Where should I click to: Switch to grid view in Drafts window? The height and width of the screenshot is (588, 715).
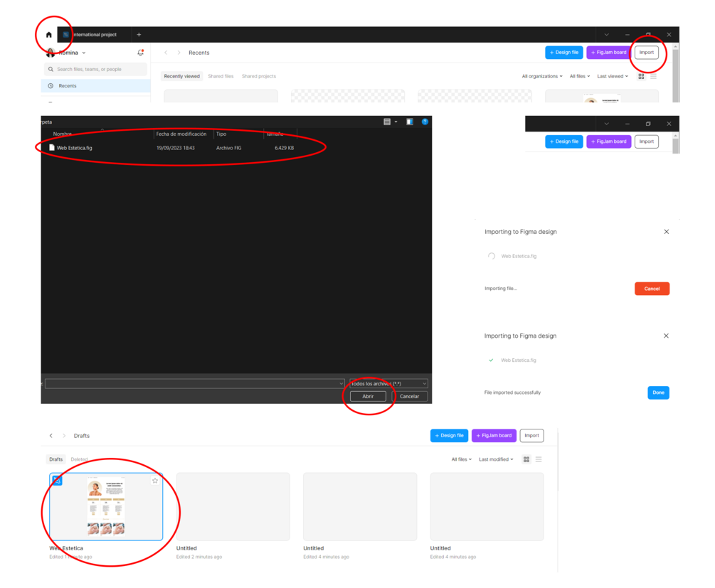point(526,459)
